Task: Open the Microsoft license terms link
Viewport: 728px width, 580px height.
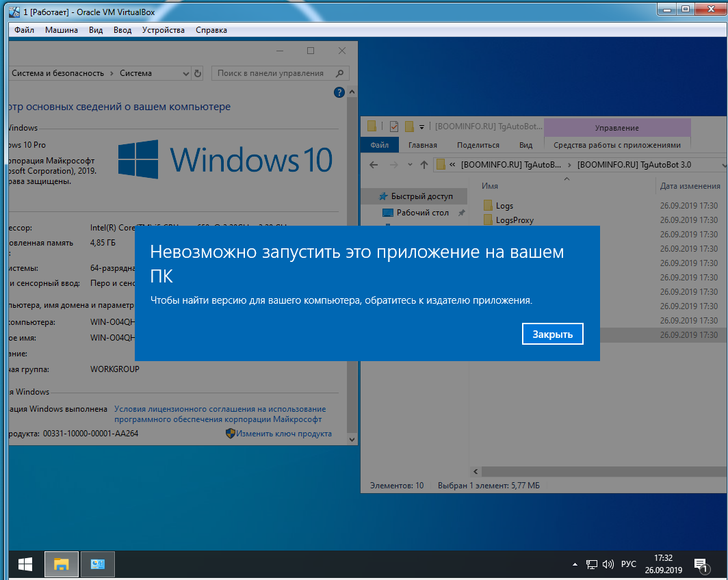Action: coord(220,414)
